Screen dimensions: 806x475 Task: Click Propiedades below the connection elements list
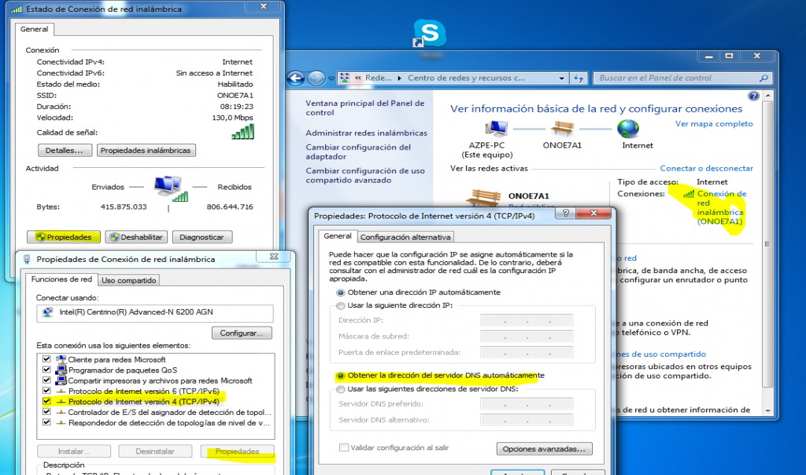237,451
